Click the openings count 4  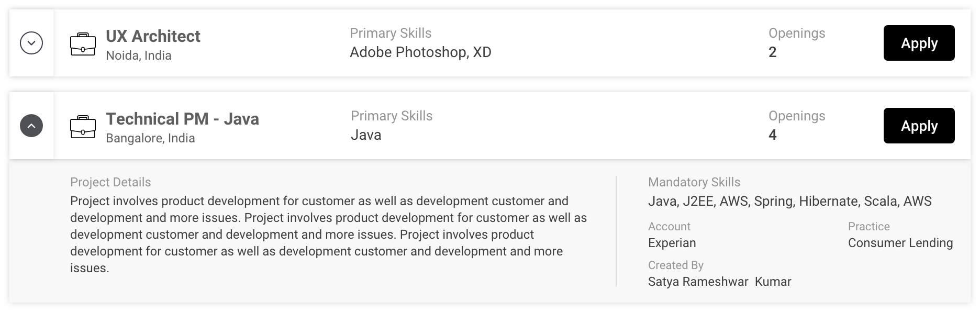pyautogui.click(x=772, y=135)
